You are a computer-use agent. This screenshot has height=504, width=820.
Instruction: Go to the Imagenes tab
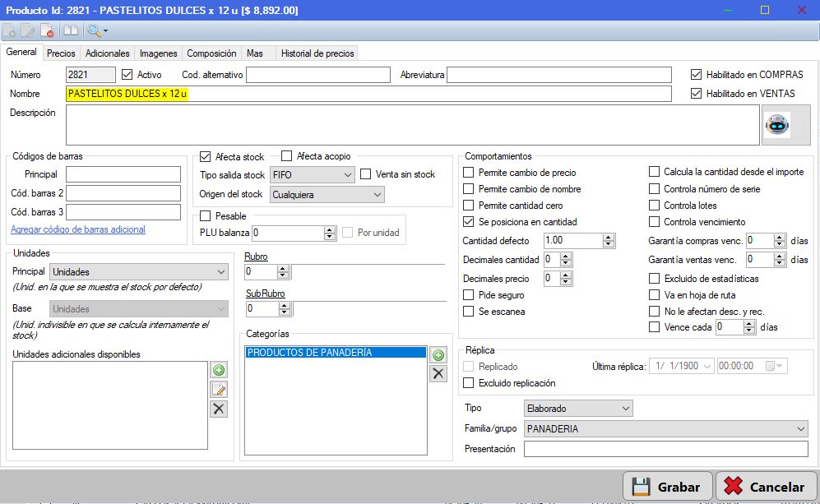coord(159,53)
